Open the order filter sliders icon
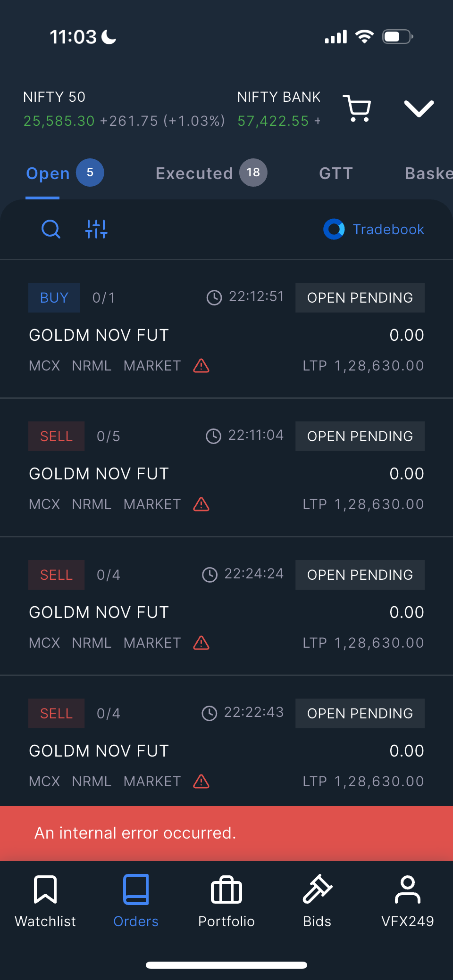 [x=96, y=230]
